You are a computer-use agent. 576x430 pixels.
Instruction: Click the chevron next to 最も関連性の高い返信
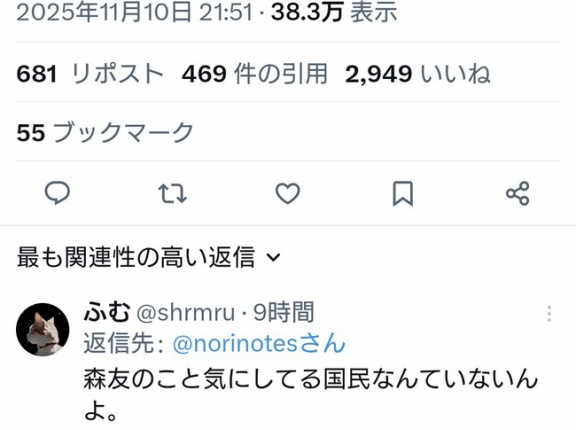click(x=273, y=257)
